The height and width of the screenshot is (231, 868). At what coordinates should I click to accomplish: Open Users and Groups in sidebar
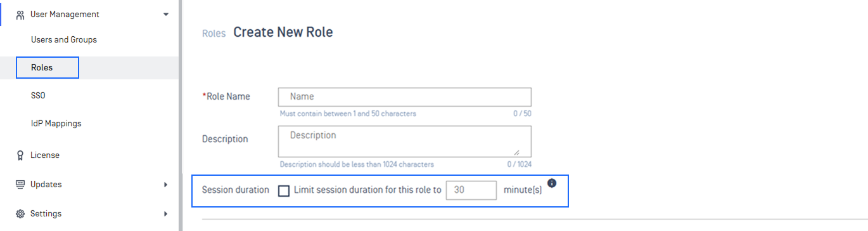64,39
